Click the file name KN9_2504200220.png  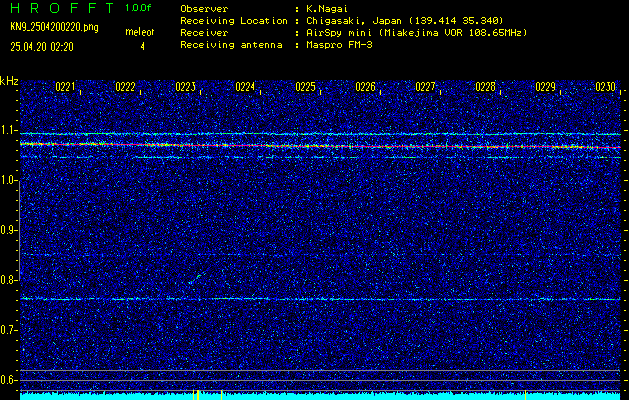point(54,28)
